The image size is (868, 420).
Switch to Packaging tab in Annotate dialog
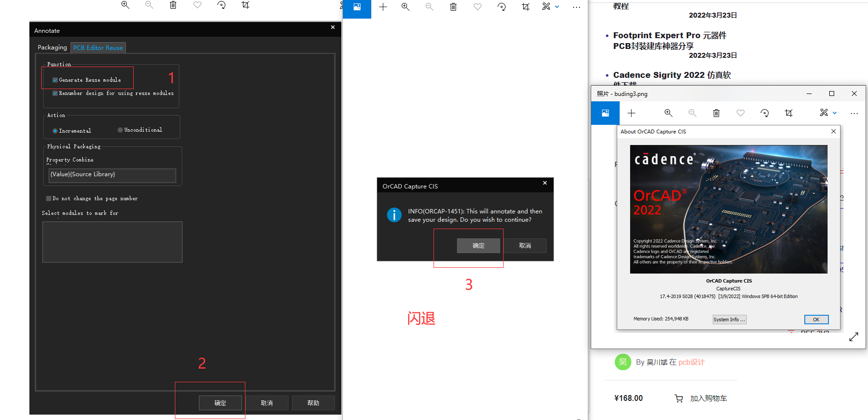pos(52,47)
